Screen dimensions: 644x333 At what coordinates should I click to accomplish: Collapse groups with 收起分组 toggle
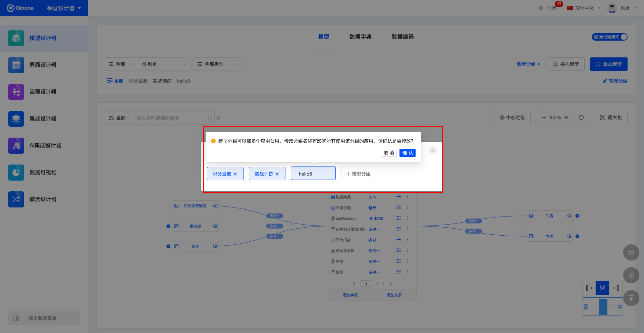coord(528,64)
